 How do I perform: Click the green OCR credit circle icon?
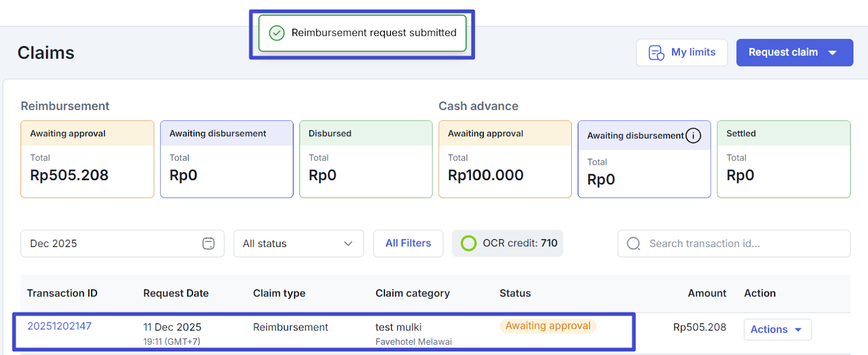click(x=468, y=243)
